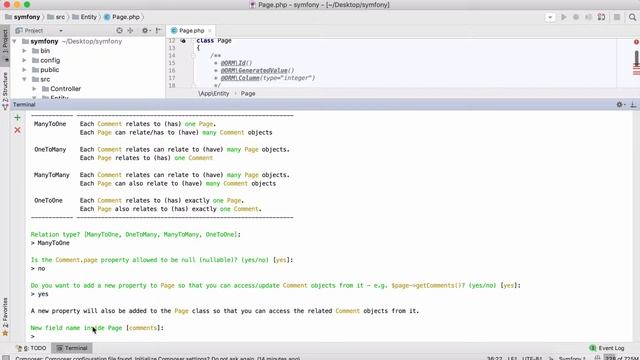The height and width of the screenshot is (360, 640).
Task: Open a new terminal session with the plus icon
Action: tap(18, 118)
